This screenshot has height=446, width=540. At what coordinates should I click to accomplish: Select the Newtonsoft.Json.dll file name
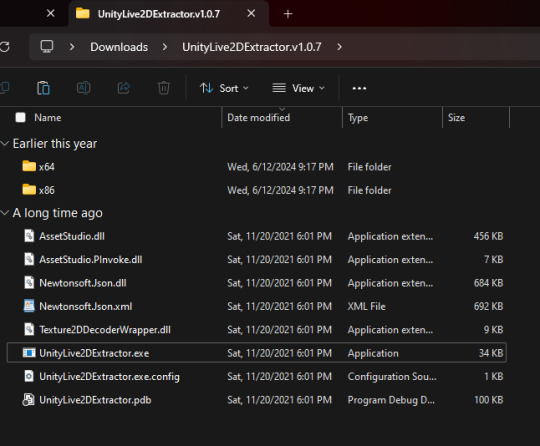pos(83,283)
